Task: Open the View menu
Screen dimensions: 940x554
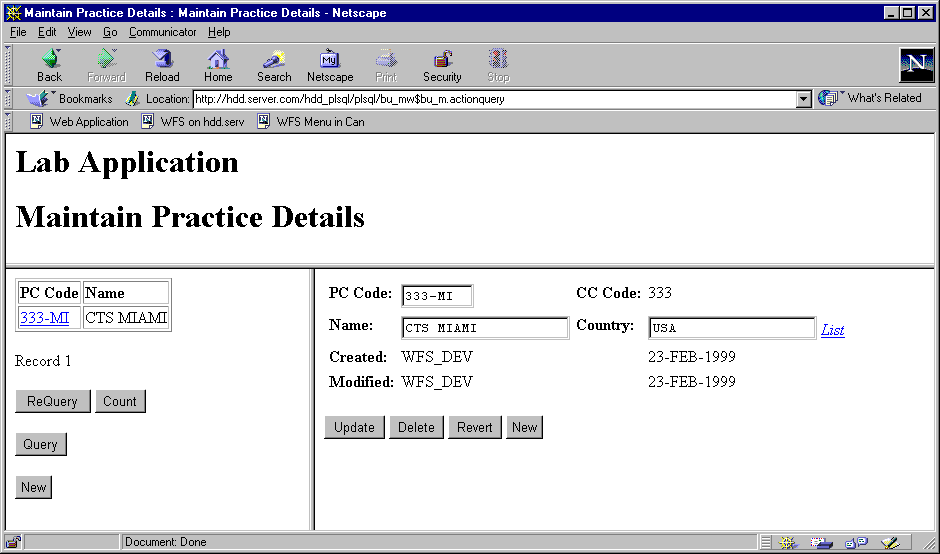Action: pyautogui.click(x=79, y=32)
